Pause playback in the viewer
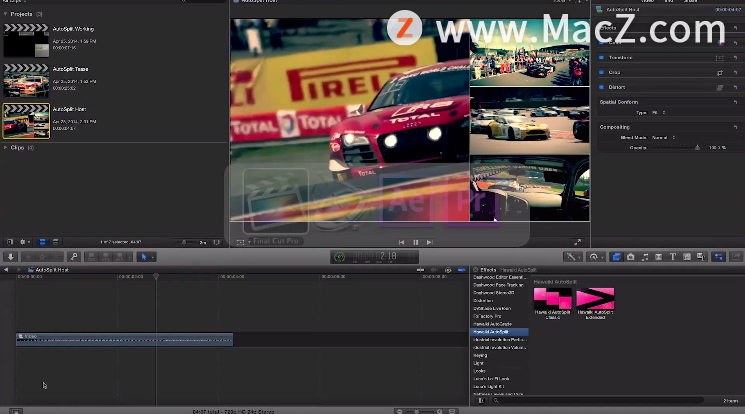The width and height of the screenshot is (745, 414). pyautogui.click(x=416, y=242)
